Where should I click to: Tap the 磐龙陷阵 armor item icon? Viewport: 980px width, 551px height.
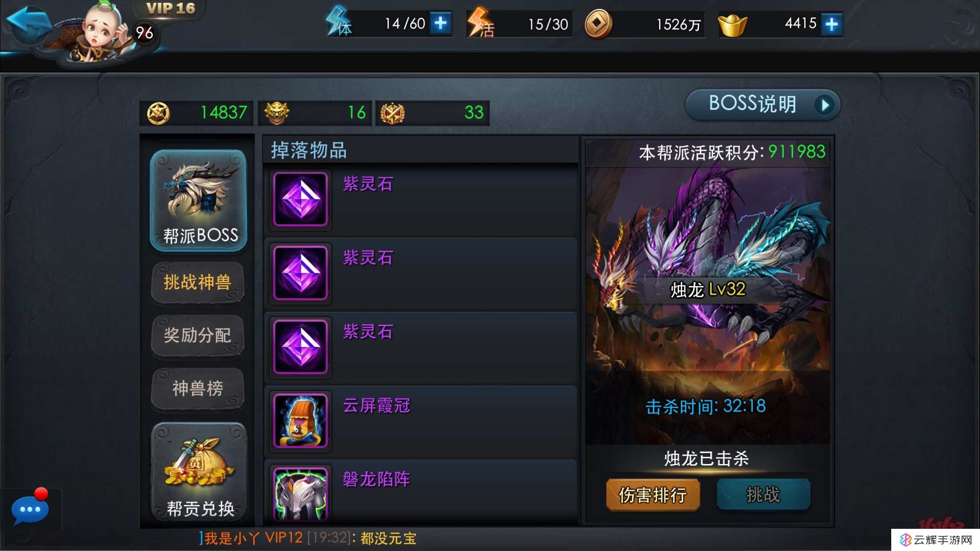point(300,494)
